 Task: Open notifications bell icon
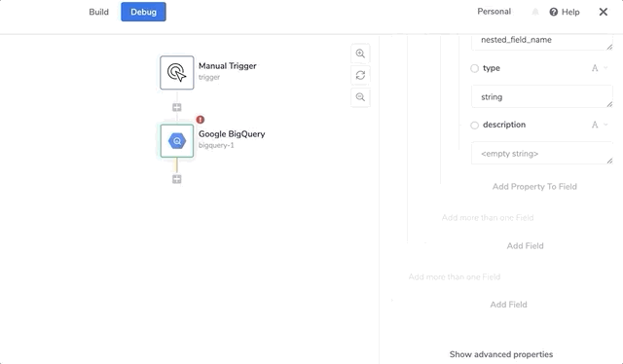coord(535,12)
